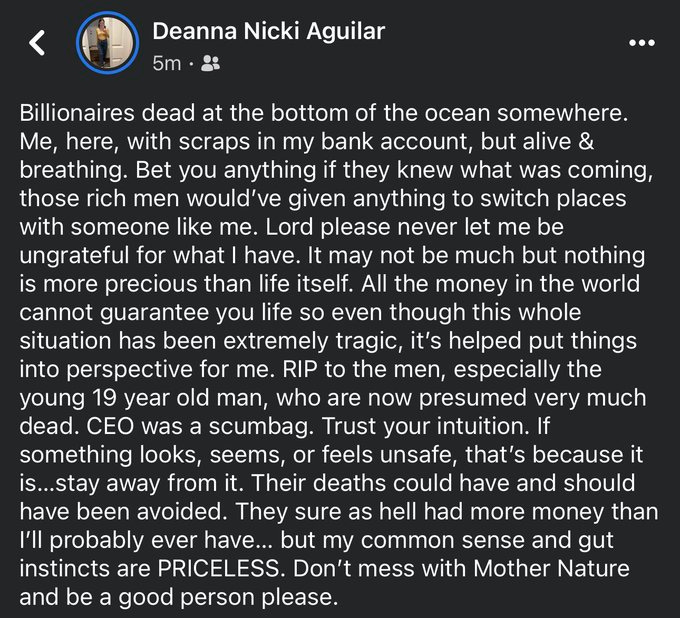This screenshot has height=618, width=680.
Task: Open the three-dot post options menu
Action: (x=641, y=43)
